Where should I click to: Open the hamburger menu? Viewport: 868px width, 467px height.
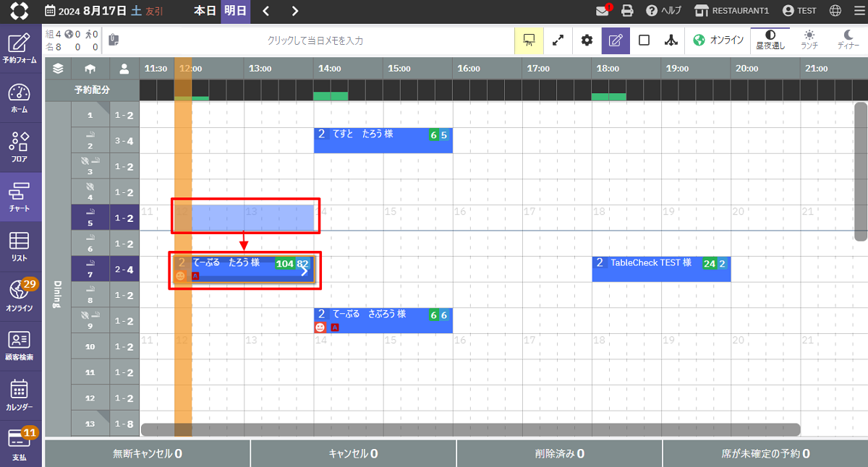point(859,11)
